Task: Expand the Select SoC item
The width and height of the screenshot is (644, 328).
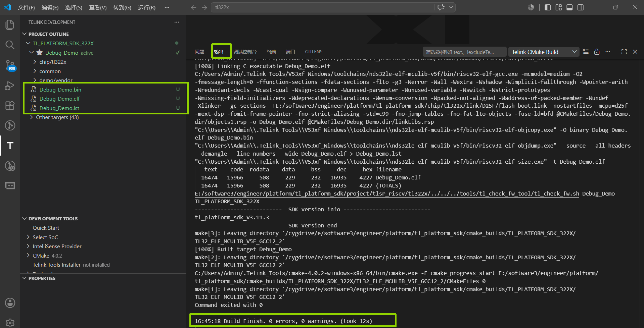Action: tap(28, 237)
